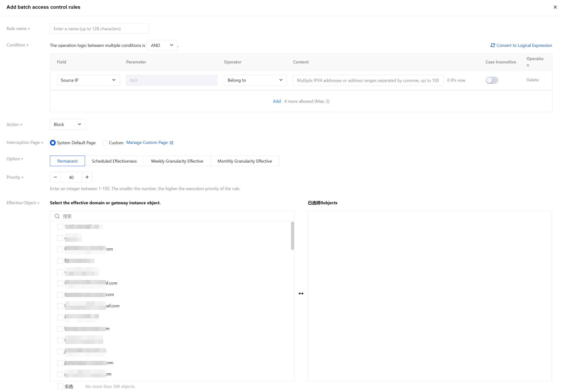Viewport: 565px width, 392px height.
Task: Click the Rule name input field
Action: 99,29
